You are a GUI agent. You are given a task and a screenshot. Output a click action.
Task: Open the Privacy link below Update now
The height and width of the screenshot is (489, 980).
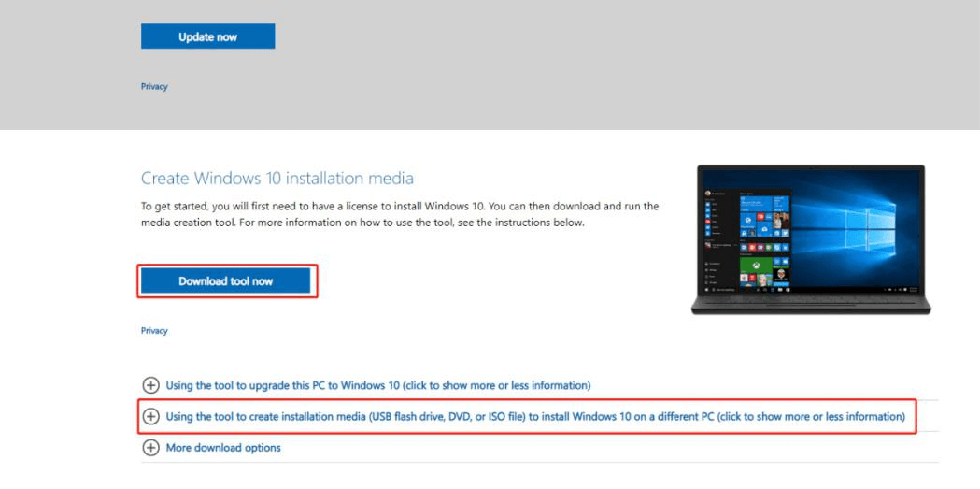pos(154,87)
